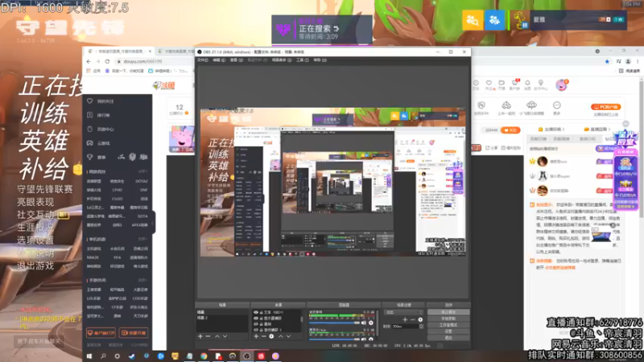Open OBS 查看 menu

(235, 60)
